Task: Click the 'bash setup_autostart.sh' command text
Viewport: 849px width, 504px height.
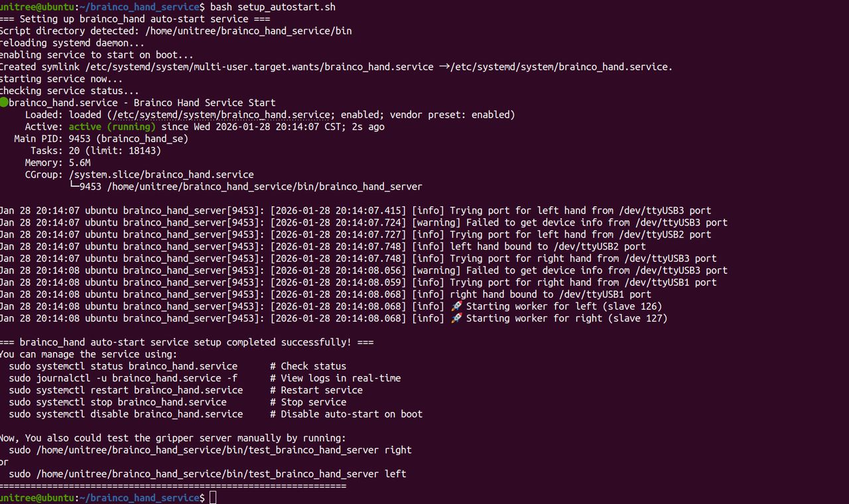Action: [273, 7]
